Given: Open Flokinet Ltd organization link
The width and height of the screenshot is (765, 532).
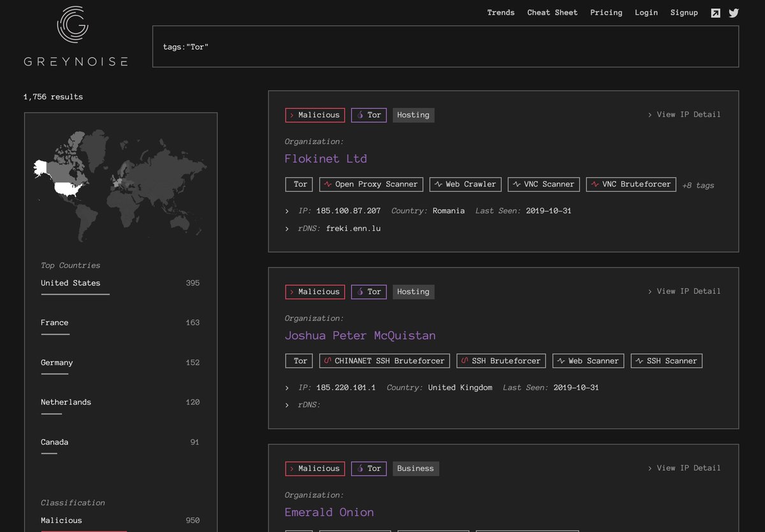Looking at the screenshot, I should pos(326,159).
